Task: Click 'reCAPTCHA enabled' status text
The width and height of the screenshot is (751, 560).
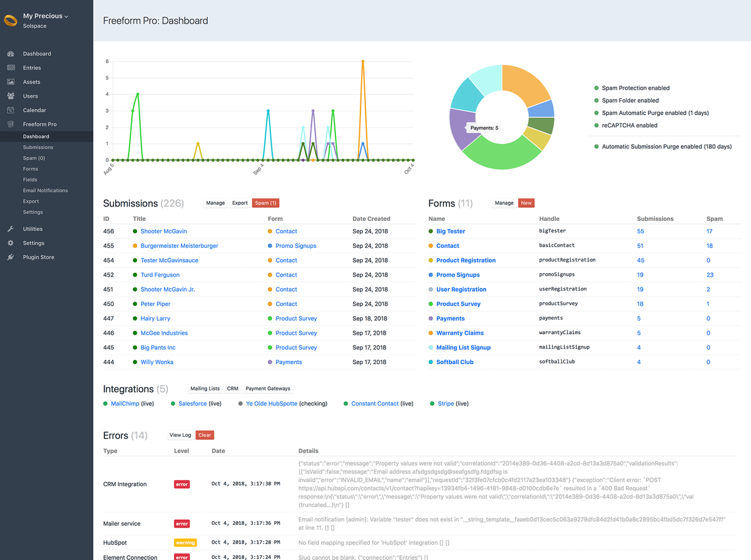Action: coord(630,125)
